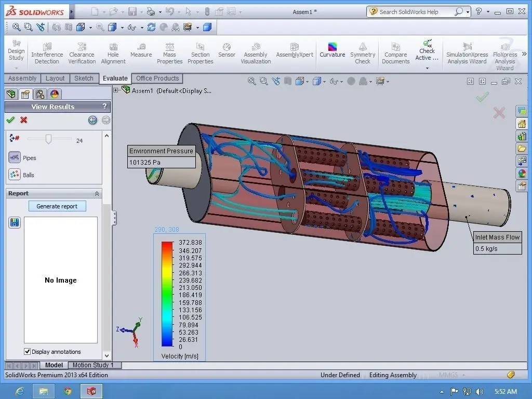Confirm with viewport green checkmark
Screen dimensions: 532x399
[482, 97]
